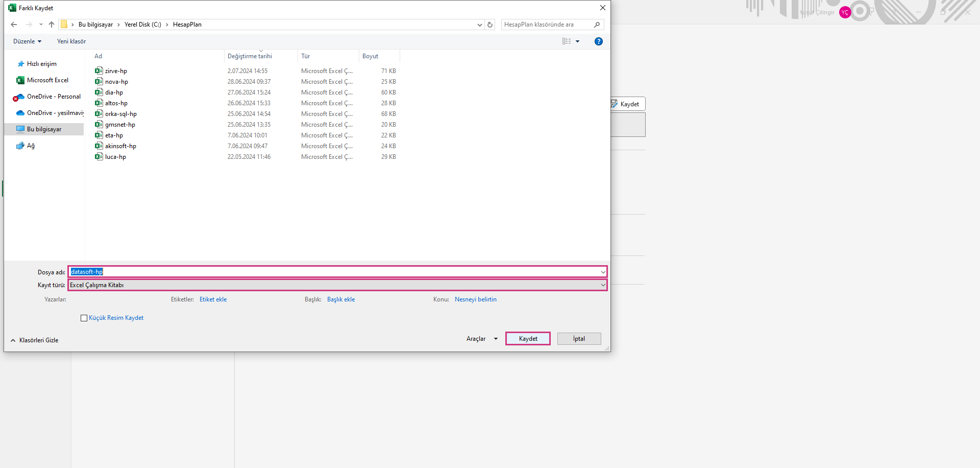This screenshot has width=980, height=468.
Task: Cancel with the İptal button
Action: [579, 339]
